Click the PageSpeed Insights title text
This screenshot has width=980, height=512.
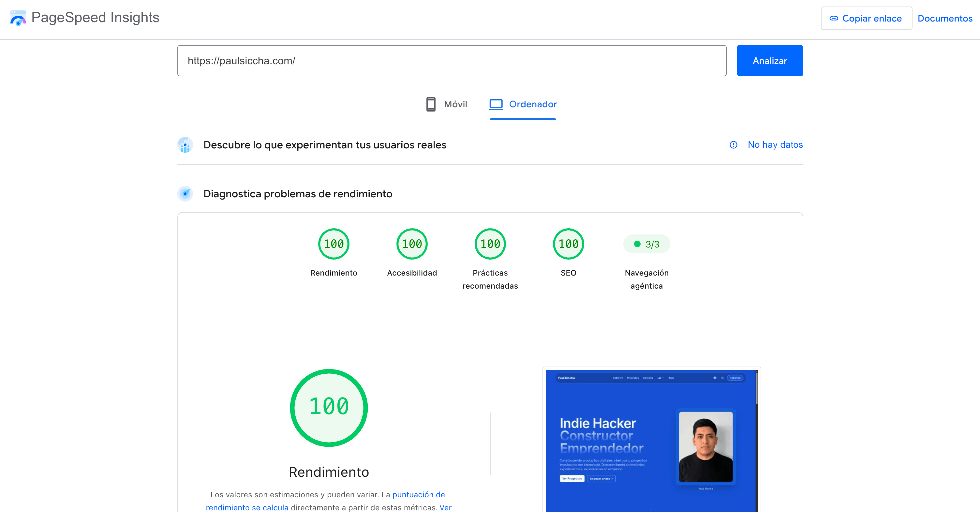coord(95,18)
